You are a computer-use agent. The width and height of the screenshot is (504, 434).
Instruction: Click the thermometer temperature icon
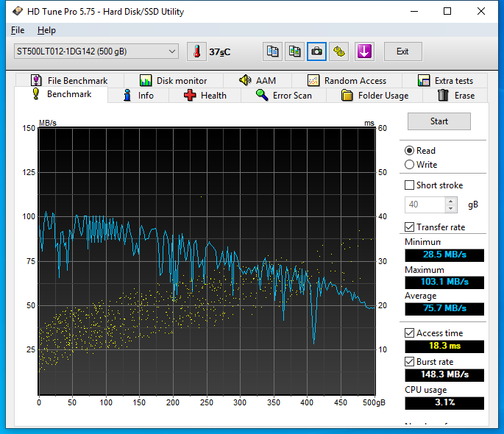click(196, 51)
